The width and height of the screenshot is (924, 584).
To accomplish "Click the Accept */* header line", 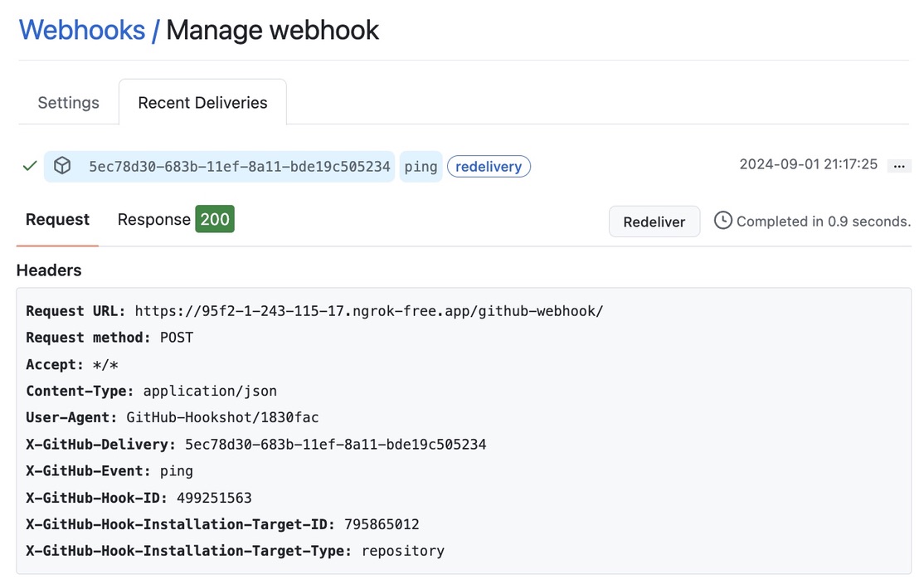I will coord(72,365).
